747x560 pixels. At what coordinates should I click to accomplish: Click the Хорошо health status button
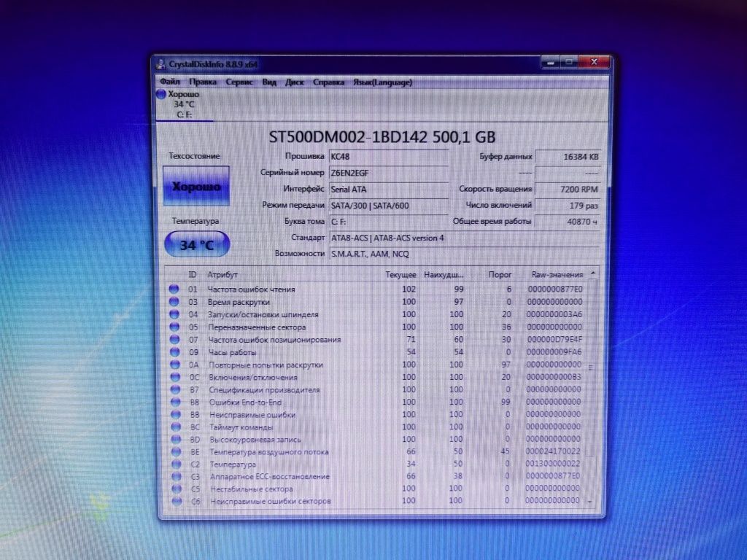point(196,186)
